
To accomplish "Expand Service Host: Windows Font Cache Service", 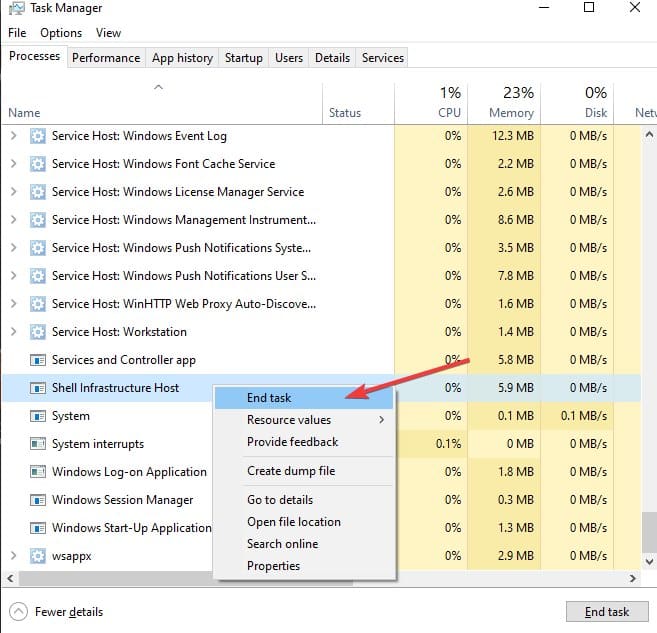I will [x=13, y=164].
